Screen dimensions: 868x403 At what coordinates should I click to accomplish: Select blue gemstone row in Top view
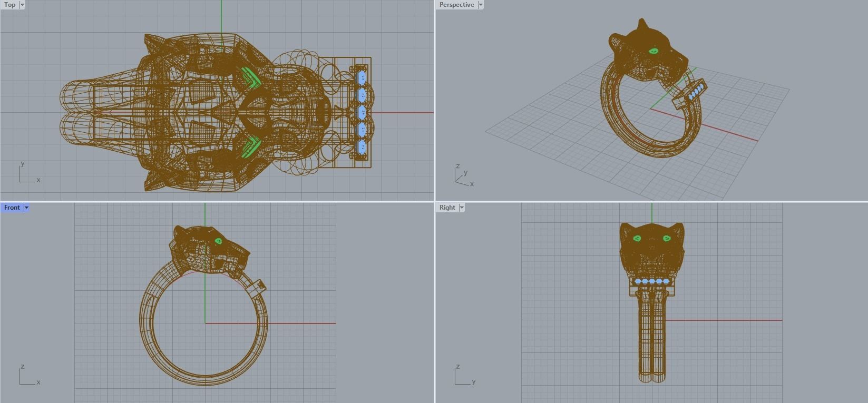[x=362, y=113]
